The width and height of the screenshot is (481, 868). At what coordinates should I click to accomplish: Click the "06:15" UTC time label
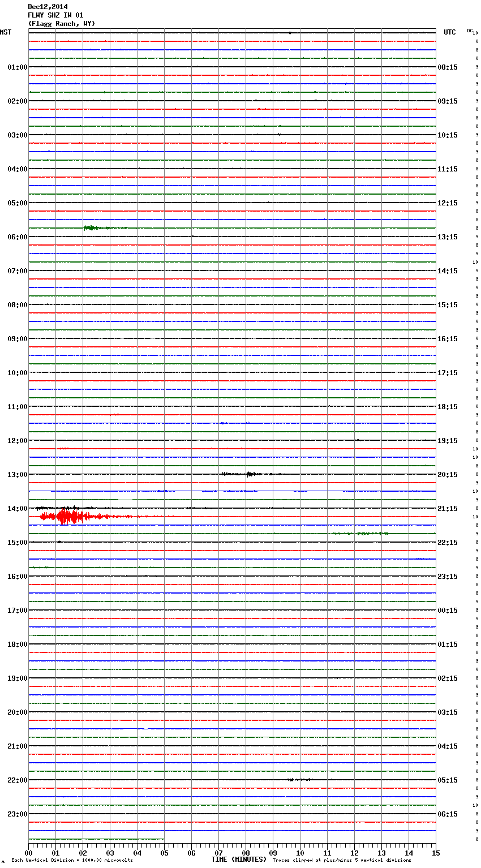pyautogui.click(x=448, y=814)
